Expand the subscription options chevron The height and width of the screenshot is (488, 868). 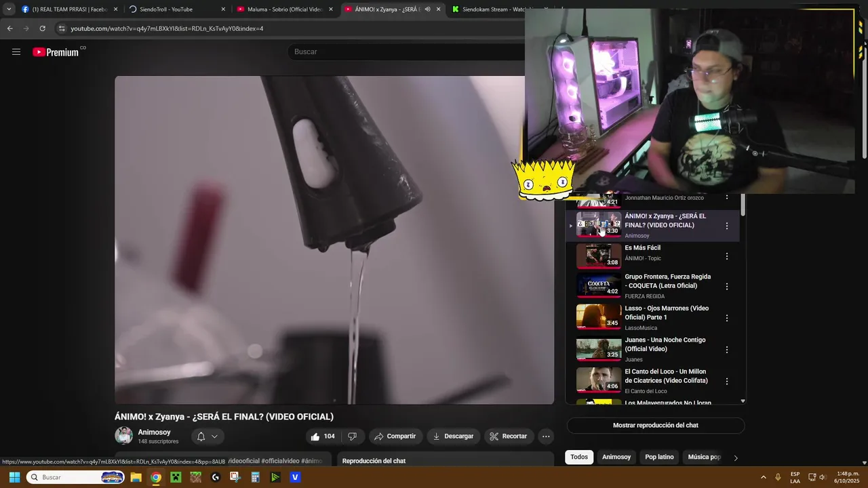[x=214, y=436]
